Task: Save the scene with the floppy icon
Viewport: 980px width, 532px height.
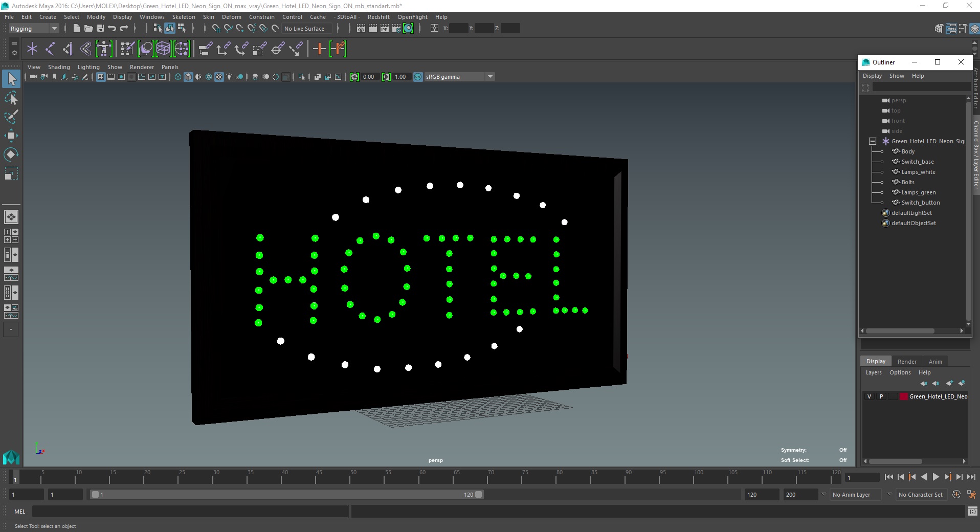Action: point(100,29)
